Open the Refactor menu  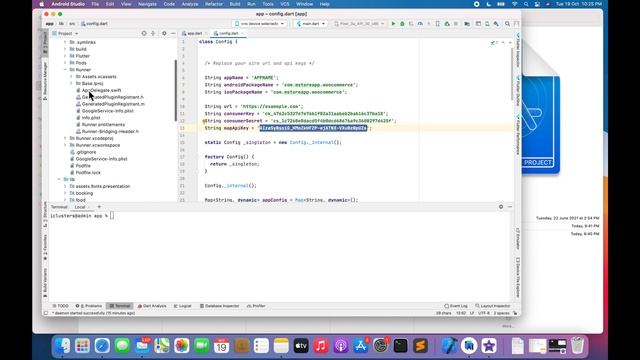(x=214, y=4)
